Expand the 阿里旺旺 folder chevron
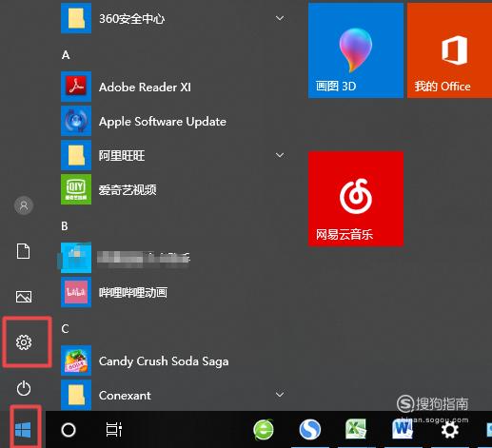Viewport: 492px width, 448px height. 280,155
